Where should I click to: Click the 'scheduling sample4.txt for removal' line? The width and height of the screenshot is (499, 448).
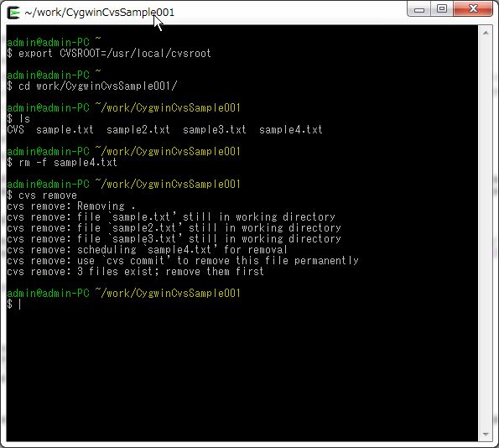click(x=147, y=250)
